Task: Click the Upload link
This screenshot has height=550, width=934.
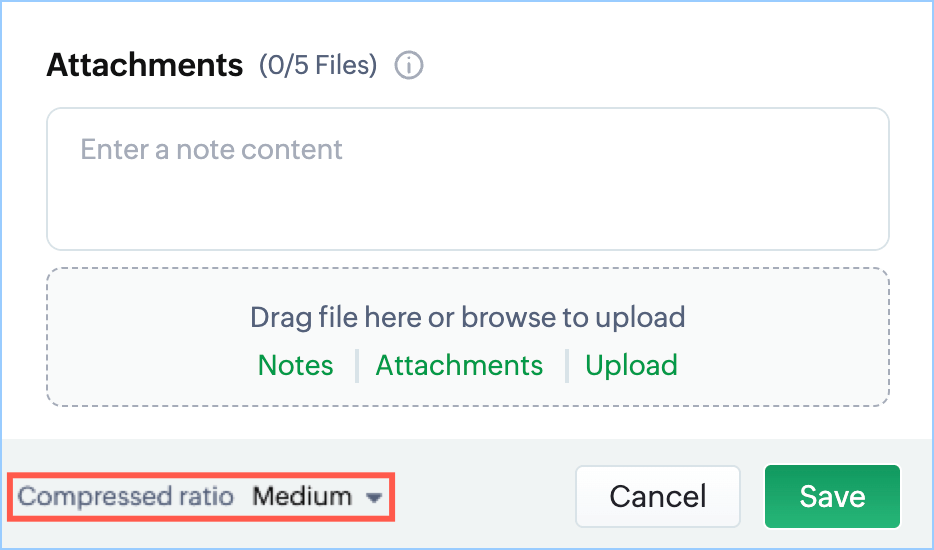Action: 631,365
